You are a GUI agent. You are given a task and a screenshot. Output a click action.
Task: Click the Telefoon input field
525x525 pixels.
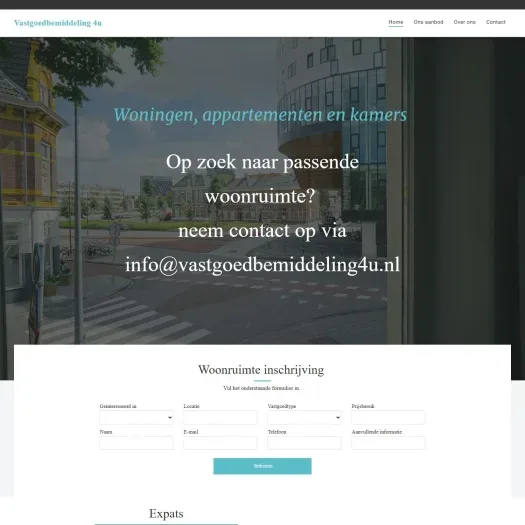point(304,443)
